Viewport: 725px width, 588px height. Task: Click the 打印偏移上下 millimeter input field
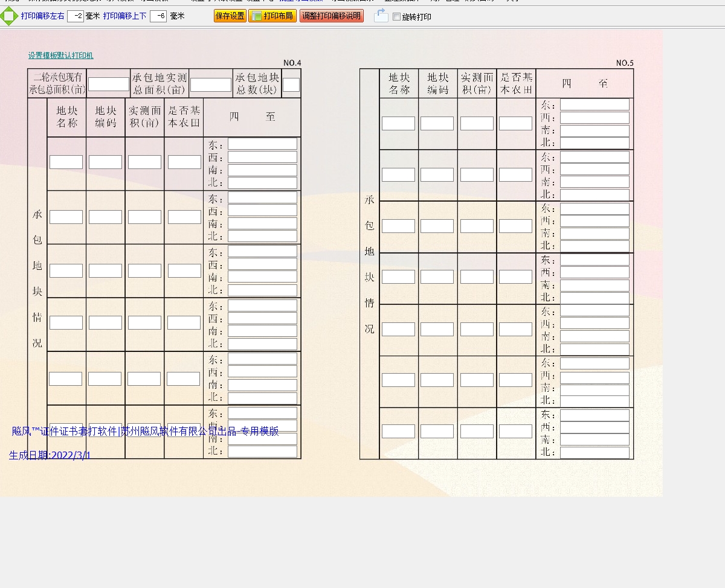(158, 16)
